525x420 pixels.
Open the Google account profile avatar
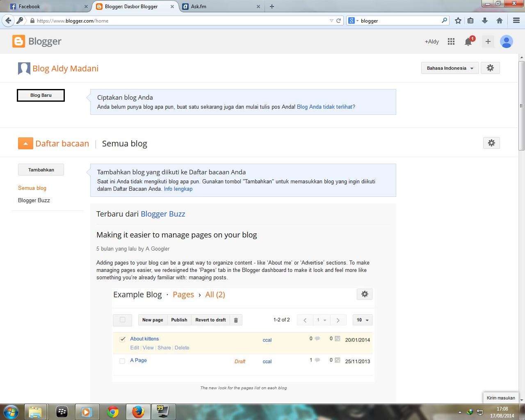[506, 41]
